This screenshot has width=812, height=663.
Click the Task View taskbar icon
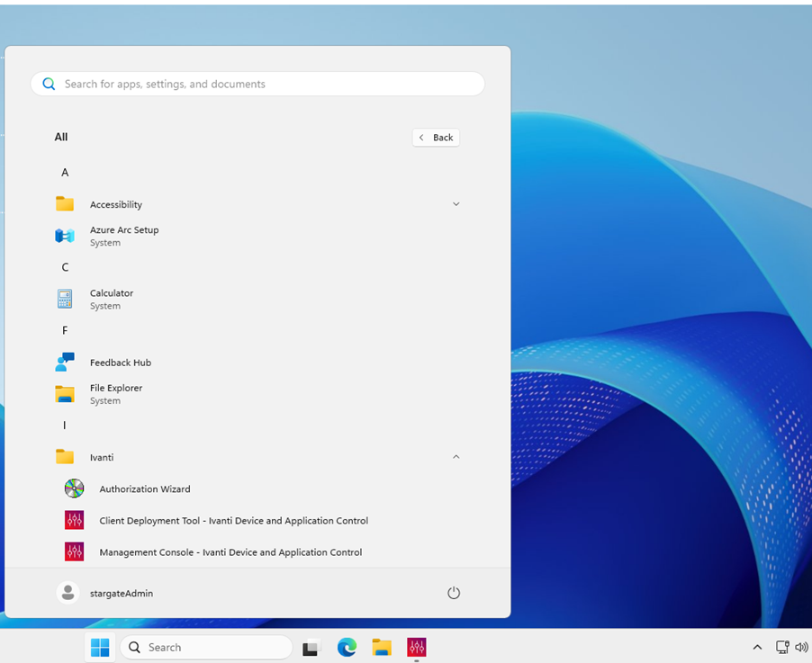[311, 647]
